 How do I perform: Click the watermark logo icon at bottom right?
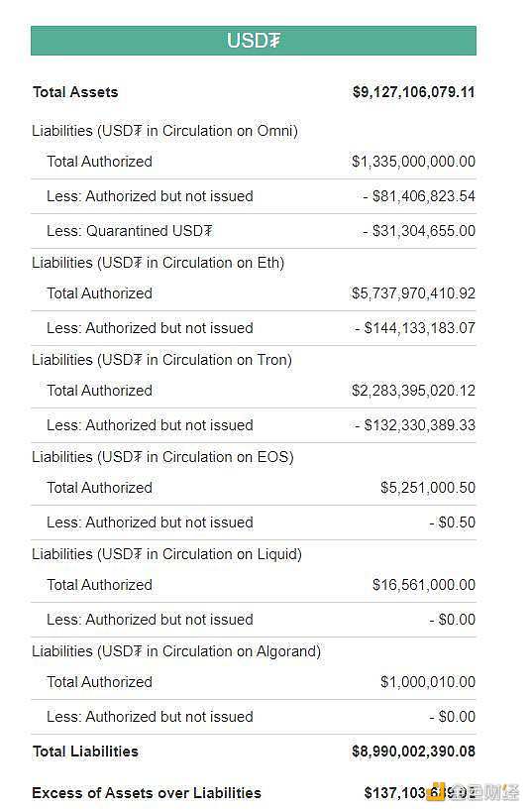click(x=437, y=792)
